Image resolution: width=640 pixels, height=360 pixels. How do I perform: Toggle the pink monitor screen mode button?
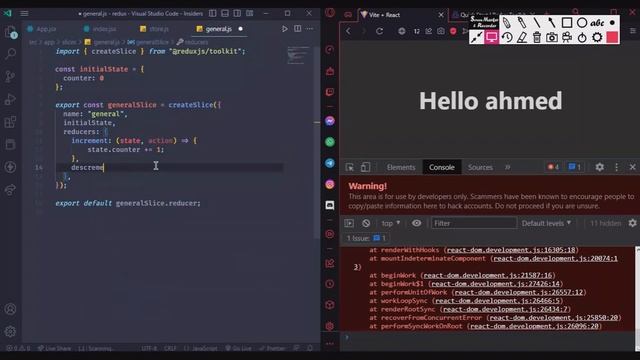pos(492,38)
